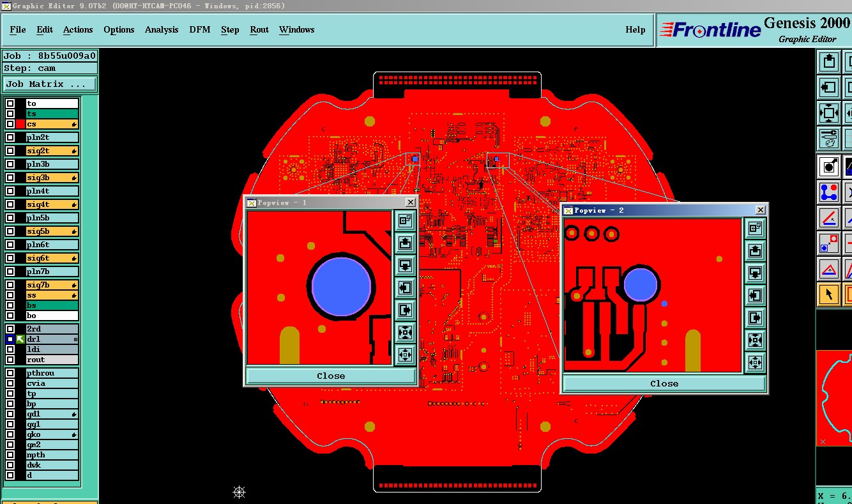Image resolution: width=852 pixels, height=504 pixels.
Task: Select the blue-red connected dots net tool
Action: tap(829, 192)
